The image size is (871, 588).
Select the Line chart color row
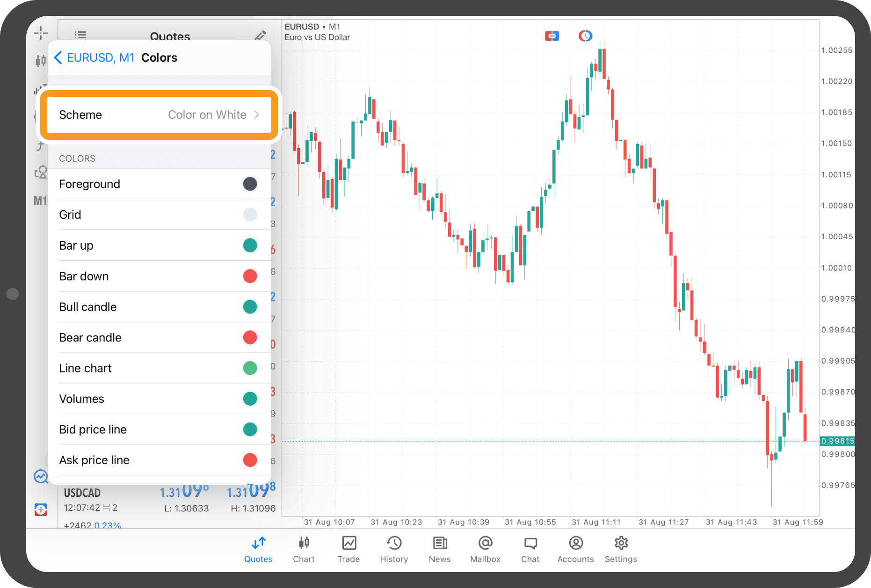click(x=159, y=368)
